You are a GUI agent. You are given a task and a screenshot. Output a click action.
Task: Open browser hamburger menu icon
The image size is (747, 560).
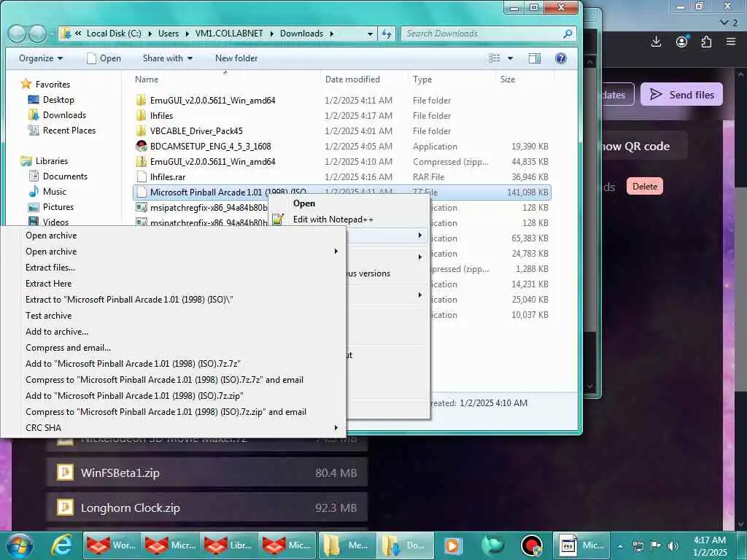[731, 42]
